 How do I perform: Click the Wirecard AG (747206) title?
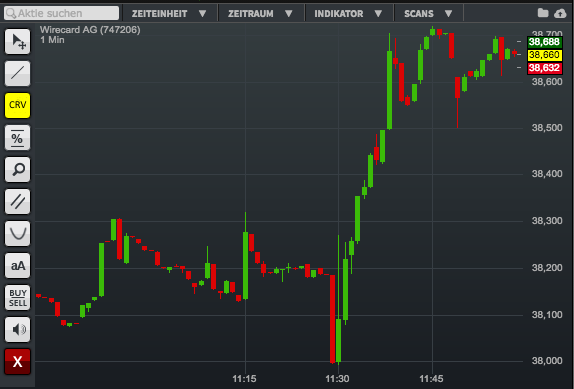[x=90, y=30]
